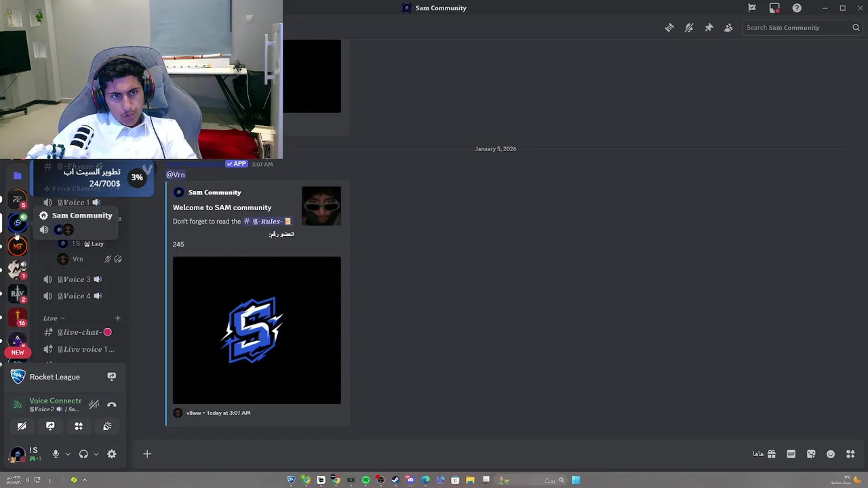The image size is (868, 488).
Task: Open the server boost goal 3% progress
Action: [137, 178]
